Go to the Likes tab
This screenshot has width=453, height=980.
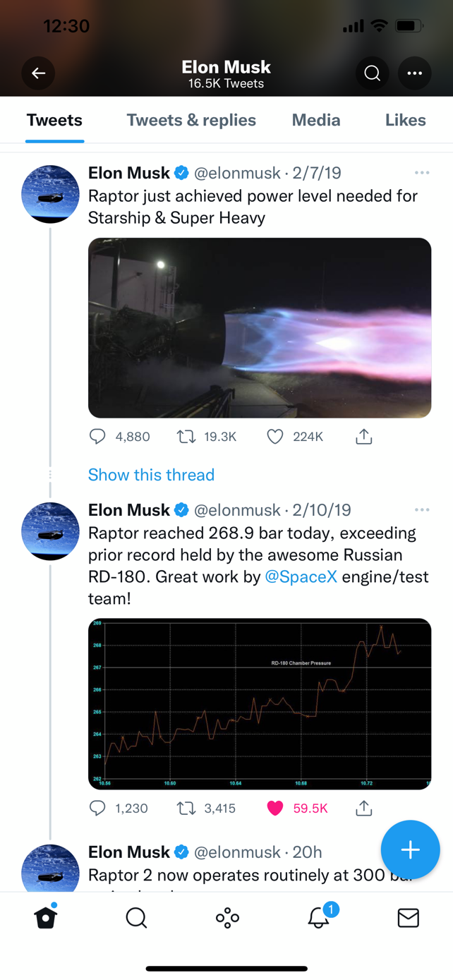click(405, 120)
